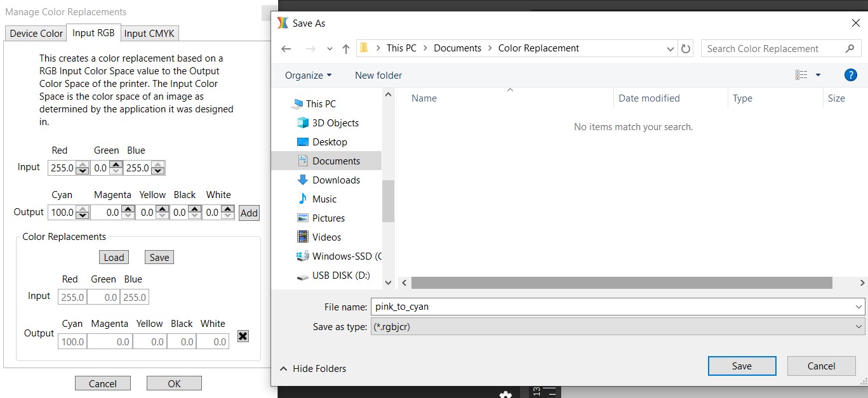Click the Up one level arrow
Image resolution: width=868 pixels, height=398 pixels.
tap(346, 49)
